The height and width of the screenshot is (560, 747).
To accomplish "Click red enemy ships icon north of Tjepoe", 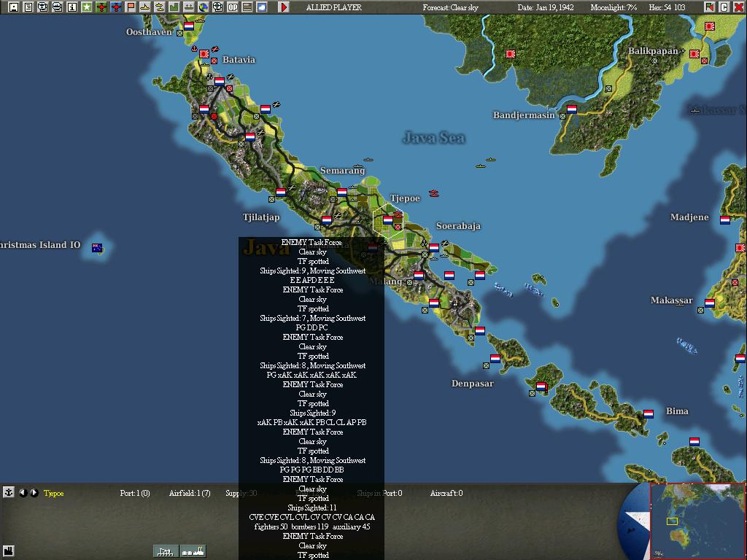I will click(x=433, y=192).
